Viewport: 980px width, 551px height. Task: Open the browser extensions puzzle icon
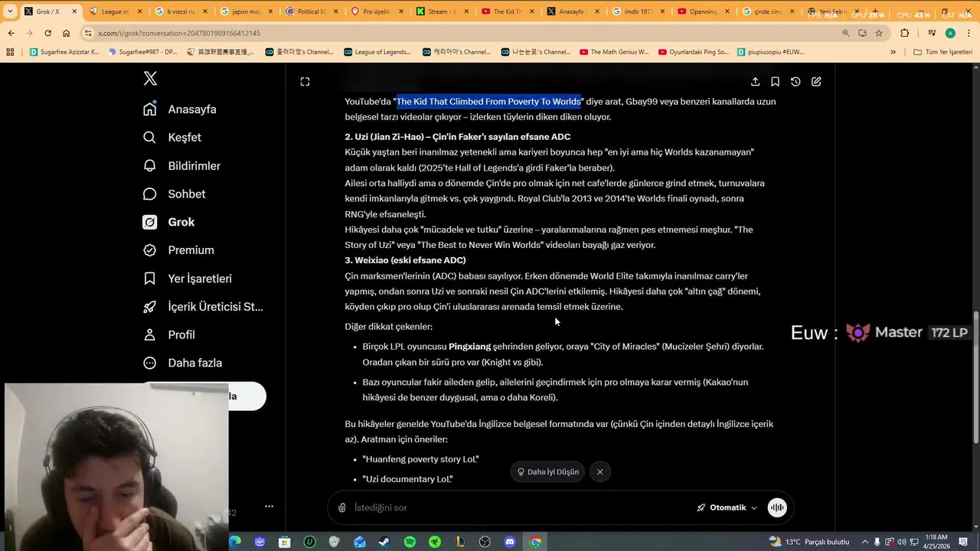coord(905,33)
